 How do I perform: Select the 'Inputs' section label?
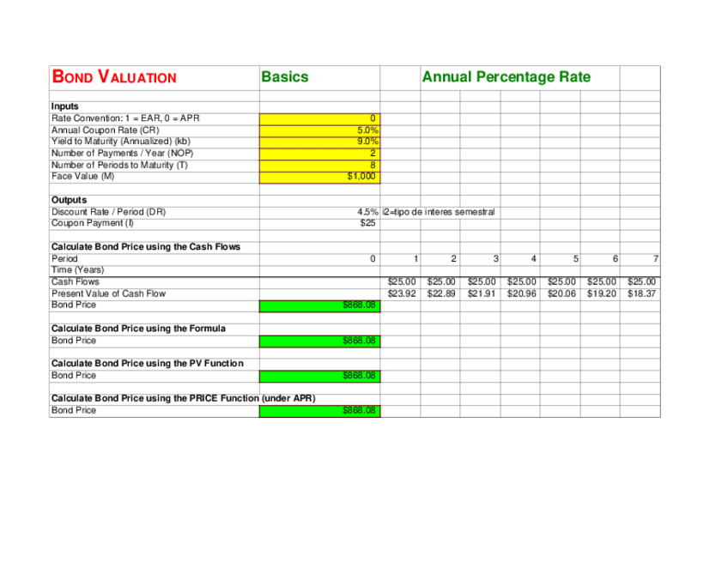click(x=65, y=106)
